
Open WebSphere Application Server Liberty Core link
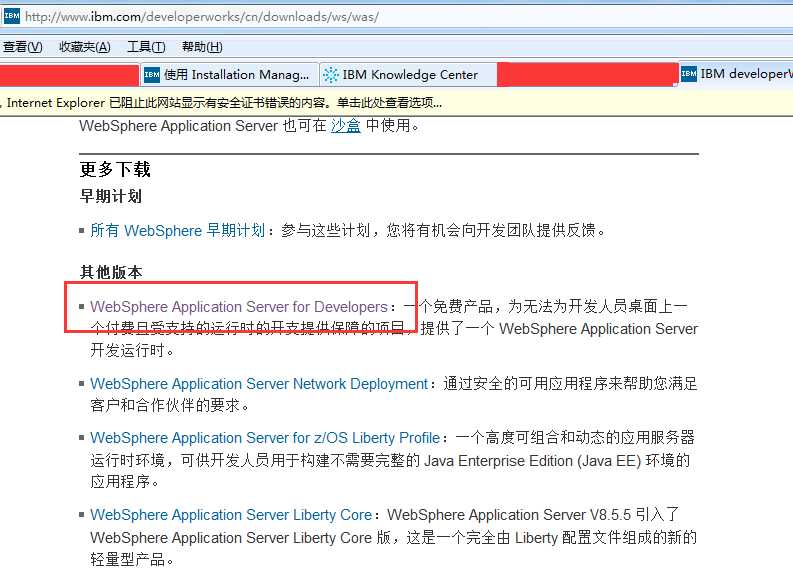pyautogui.click(x=231, y=515)
